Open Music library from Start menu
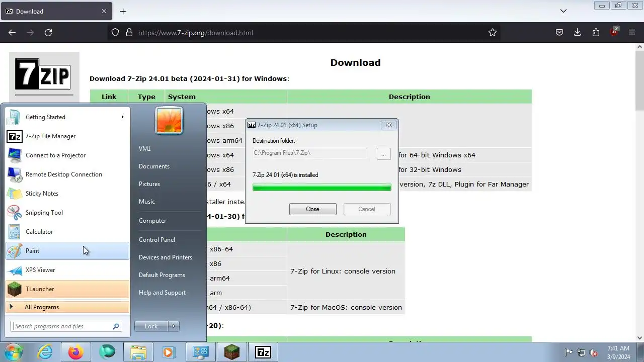This screenshot has height=362, width=644. (x=147, y=202)
